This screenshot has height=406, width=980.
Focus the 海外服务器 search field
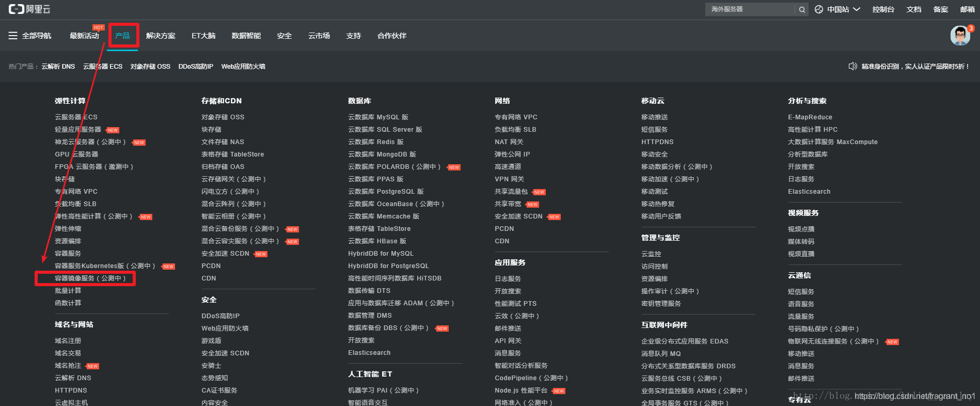750,9
